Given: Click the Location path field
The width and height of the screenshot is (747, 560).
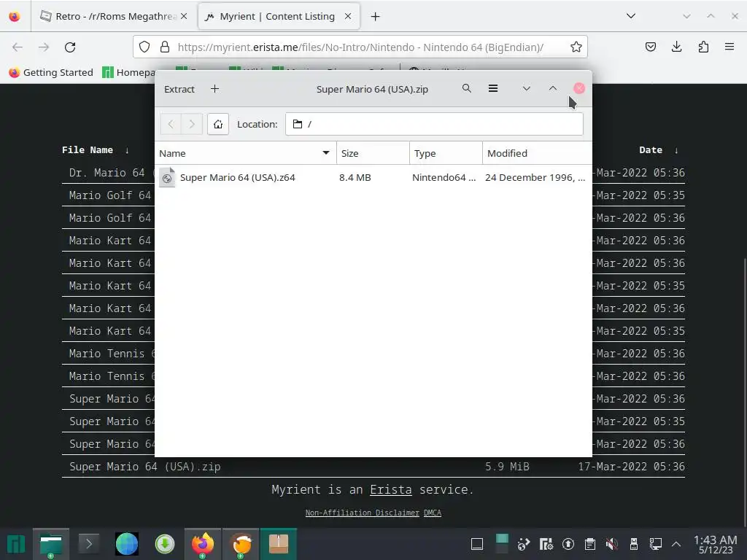Looking at the screenshot, I should coord(434,124).
